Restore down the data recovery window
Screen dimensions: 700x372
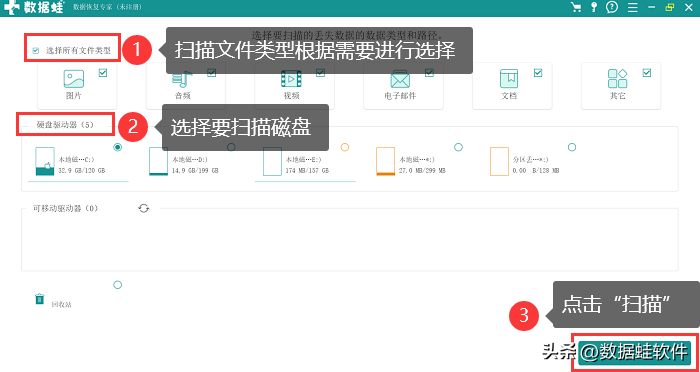pyautogui.click(x=670, y=7)
